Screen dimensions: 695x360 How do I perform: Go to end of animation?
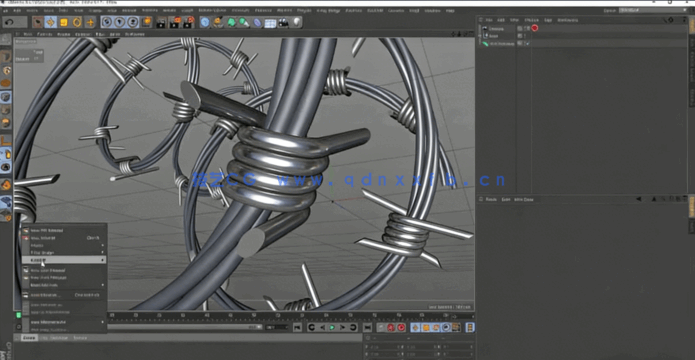pos(367,328)
